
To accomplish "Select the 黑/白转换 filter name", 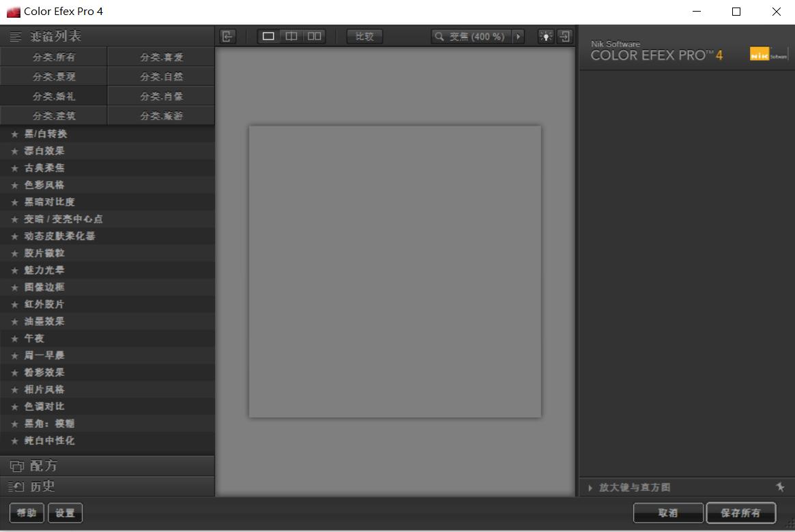I will tap(46, 134).
